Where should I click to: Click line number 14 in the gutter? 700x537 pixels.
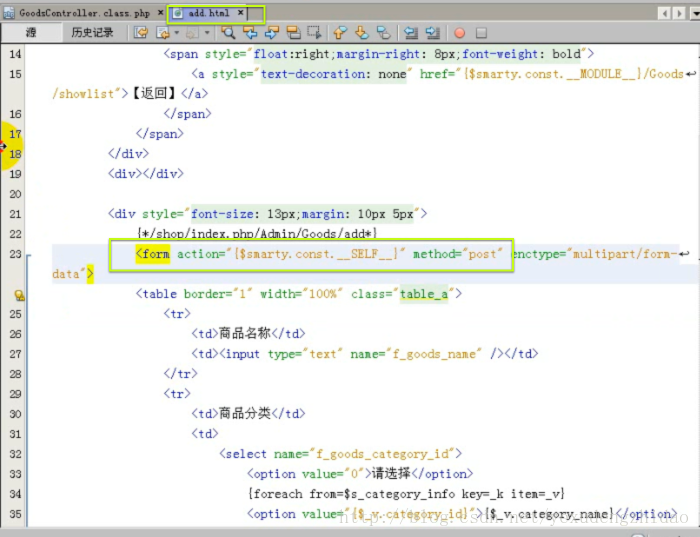click(15, 54)
